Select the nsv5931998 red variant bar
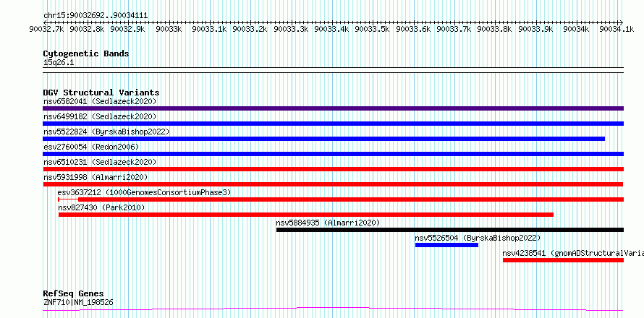The image size is (644, 318). click(x=333, y=184)
